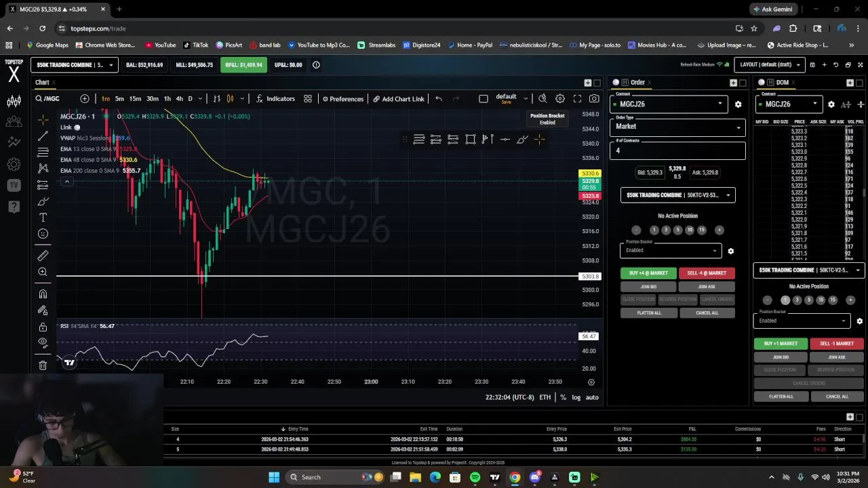Take a chart snapshot with camera icon
Image resolution: width=868 pixels, height=488 pixels.
point(594,99)
